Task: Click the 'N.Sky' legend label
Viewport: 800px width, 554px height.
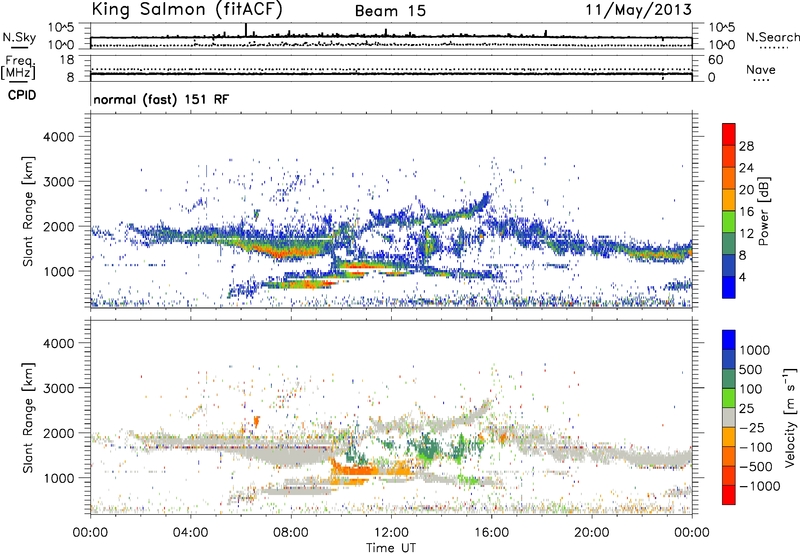Action: (19, 37)
